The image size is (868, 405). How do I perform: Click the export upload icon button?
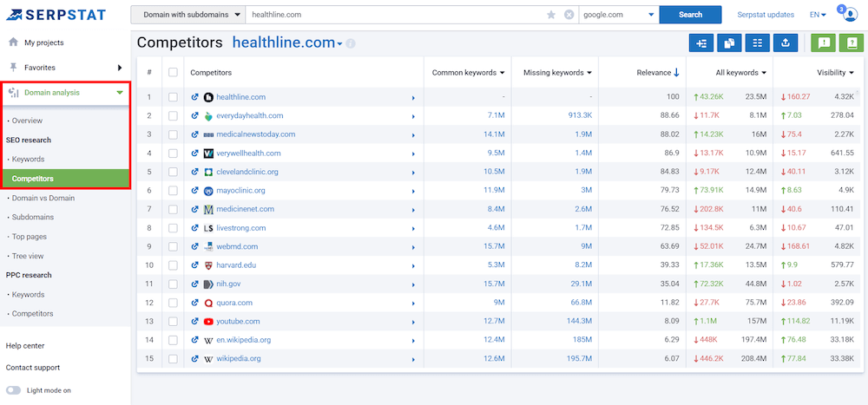click(786, 43)
